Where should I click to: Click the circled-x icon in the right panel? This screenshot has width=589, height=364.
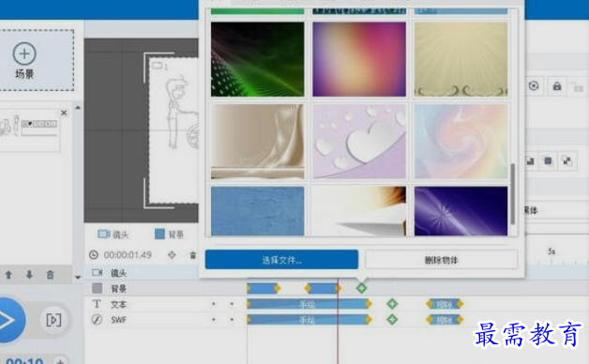pyautogui.click(x=534, y=86)
